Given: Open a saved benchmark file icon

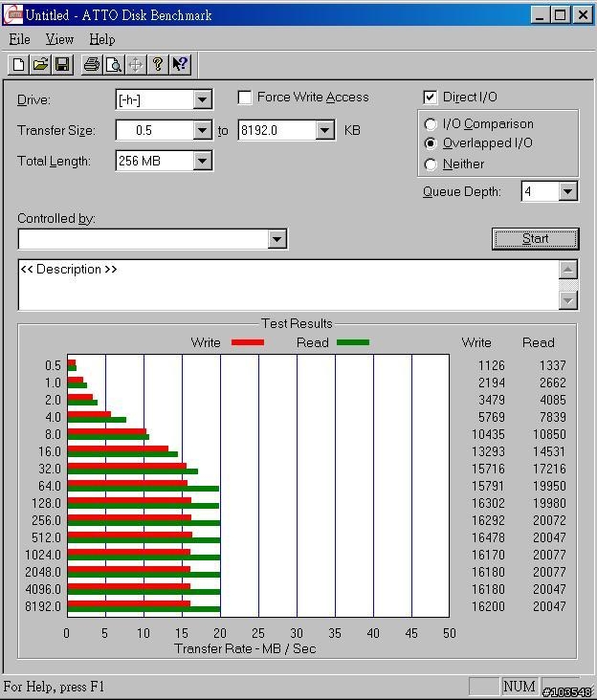Looking at the screenshot, I should [40, 65].
